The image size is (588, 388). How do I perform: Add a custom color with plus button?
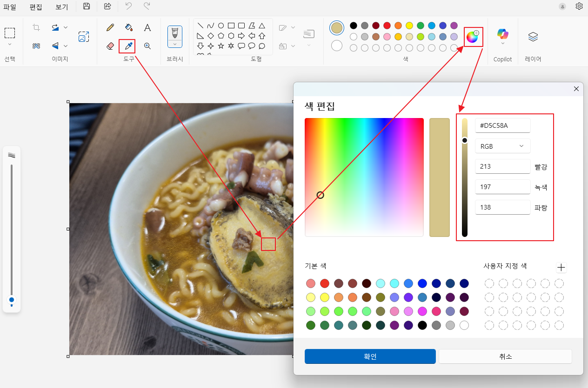[x=561, y=267]
